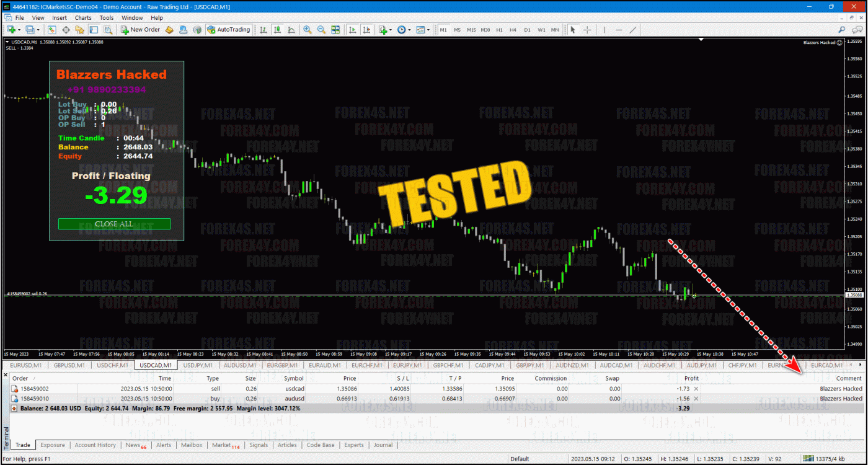Toggle the AutoTrading button
This screenshot has height=465, width=868.
(229, 30)
